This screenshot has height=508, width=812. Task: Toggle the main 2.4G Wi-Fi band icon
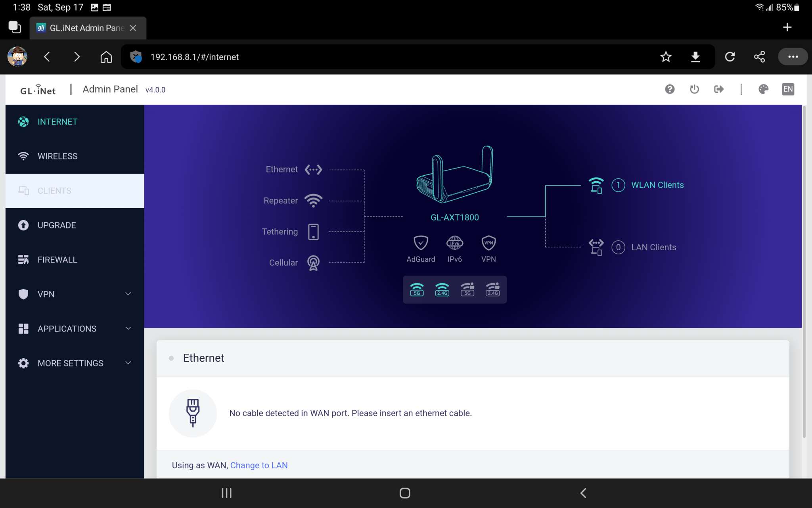point(442,289)
